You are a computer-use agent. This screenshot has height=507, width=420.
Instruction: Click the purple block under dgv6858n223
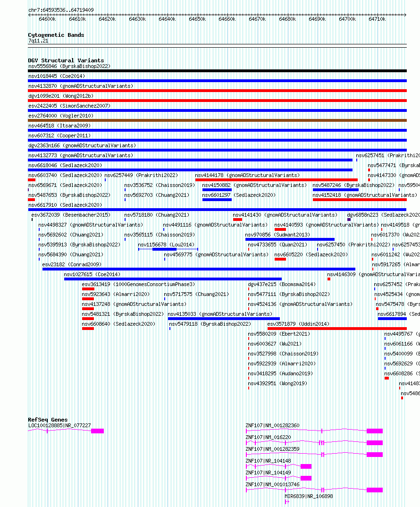[x=349, y=220]
